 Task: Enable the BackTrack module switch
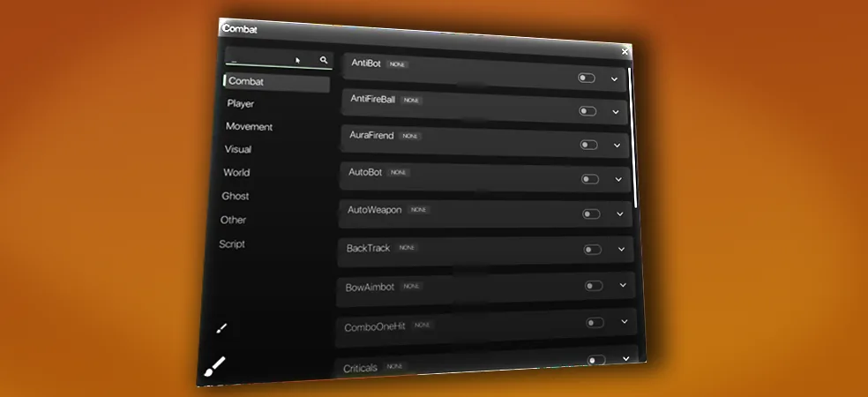point(593,250)
